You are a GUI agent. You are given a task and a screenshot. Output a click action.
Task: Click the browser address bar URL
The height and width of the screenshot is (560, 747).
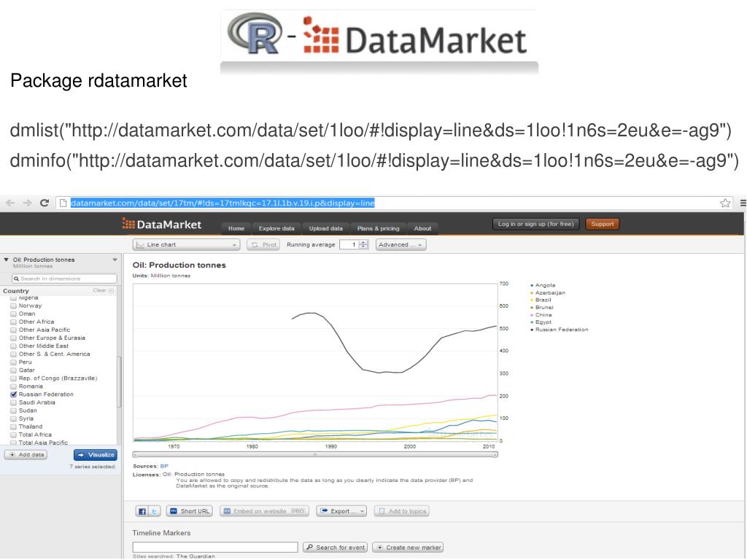click(x=222, y=203)
